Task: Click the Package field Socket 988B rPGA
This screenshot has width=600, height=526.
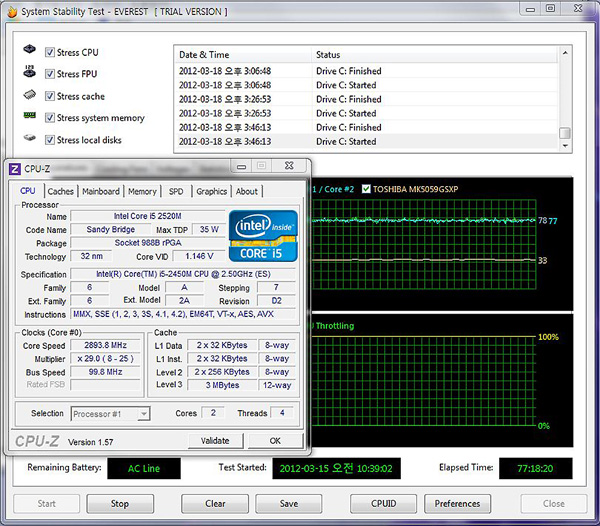Action: (x=148, y=243)
